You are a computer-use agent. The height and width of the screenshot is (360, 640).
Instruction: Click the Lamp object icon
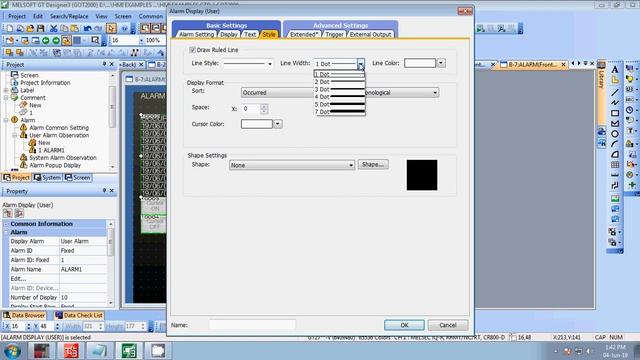pyautogui.click(x=630, y=79)
